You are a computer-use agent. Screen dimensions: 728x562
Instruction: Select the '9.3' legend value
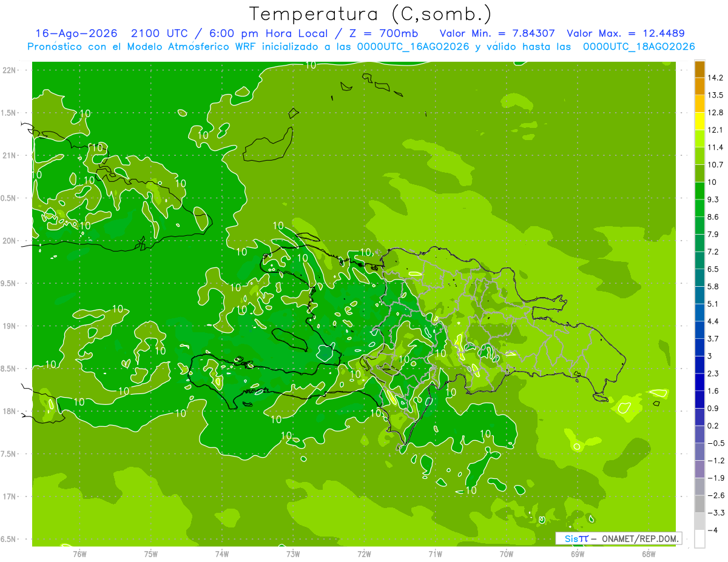click(714, 199)
